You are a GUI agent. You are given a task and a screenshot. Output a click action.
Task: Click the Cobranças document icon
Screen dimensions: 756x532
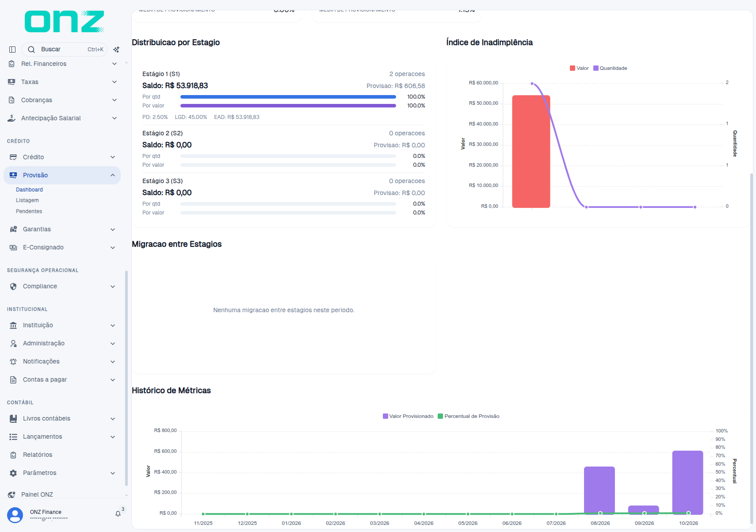pos(11,100)
